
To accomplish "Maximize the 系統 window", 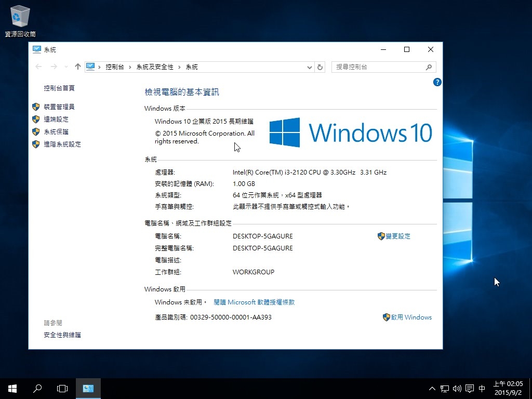I will point(407,49).
